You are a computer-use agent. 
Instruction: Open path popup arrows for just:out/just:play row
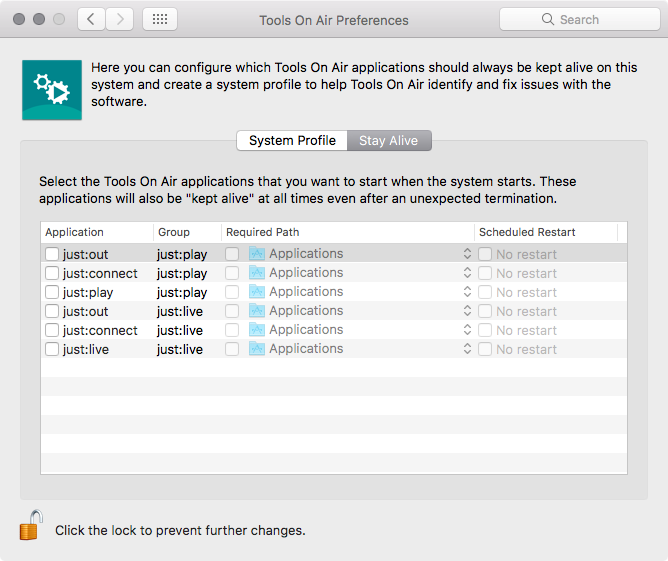467,253
